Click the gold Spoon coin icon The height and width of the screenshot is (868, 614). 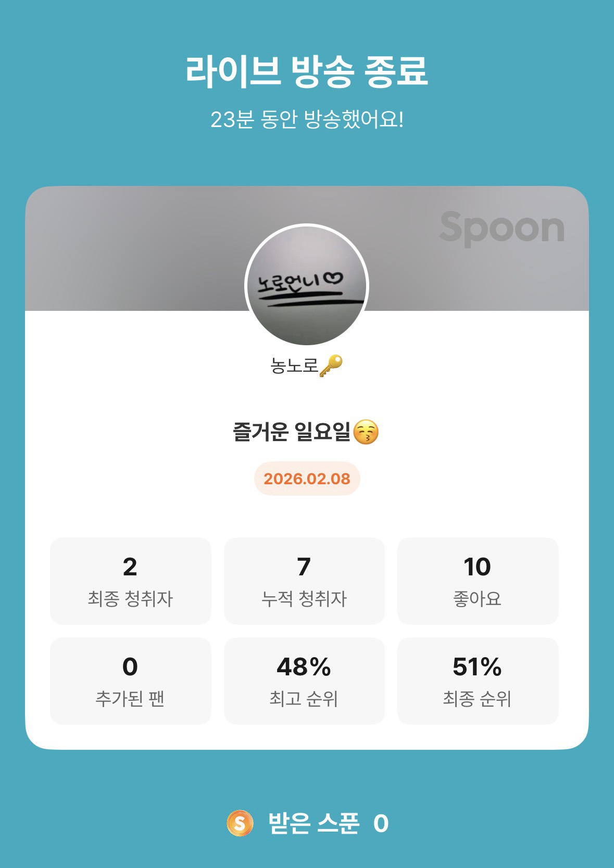pos(240,823)
